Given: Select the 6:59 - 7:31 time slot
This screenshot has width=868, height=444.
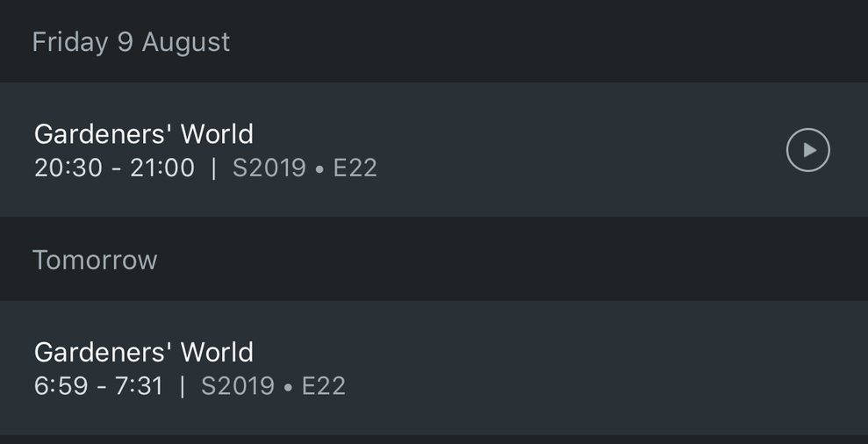Looking at the screenshot, I should pos(98,386).
